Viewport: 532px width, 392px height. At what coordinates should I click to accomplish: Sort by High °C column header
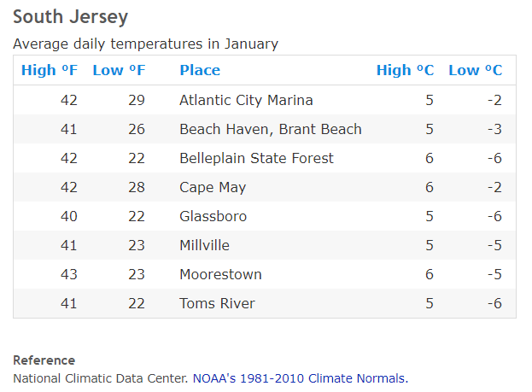coord(405,70)
